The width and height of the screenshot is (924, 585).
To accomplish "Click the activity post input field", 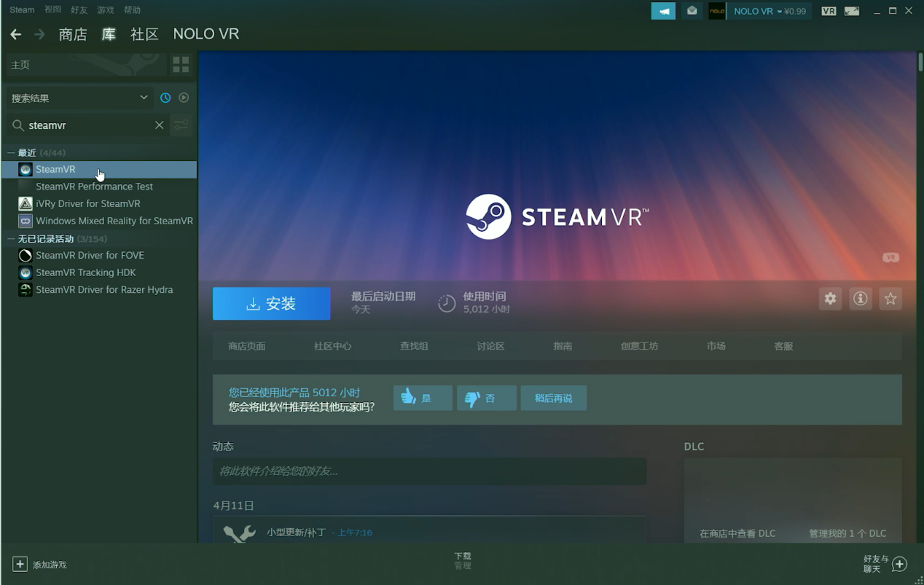I will coord(430,471).
